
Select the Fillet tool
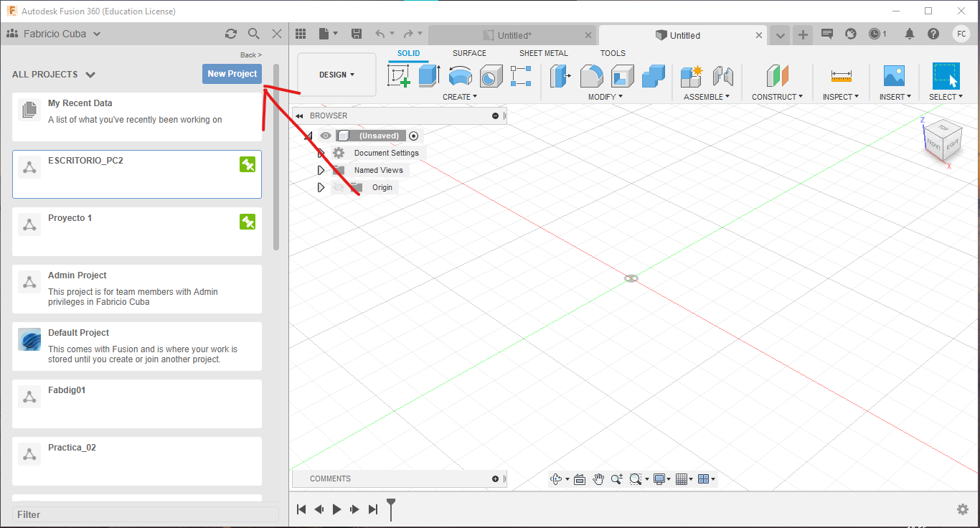click(x=591, y=76)
